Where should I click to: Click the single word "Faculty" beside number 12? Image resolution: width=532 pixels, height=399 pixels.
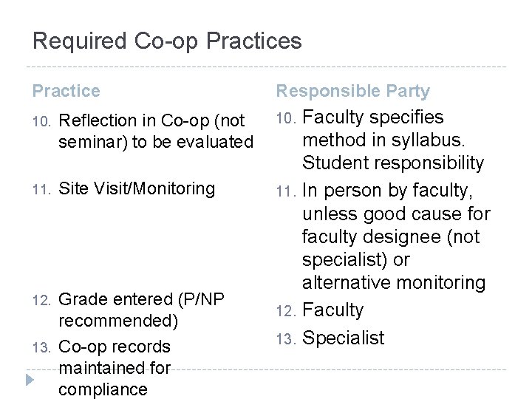[333, 310]
